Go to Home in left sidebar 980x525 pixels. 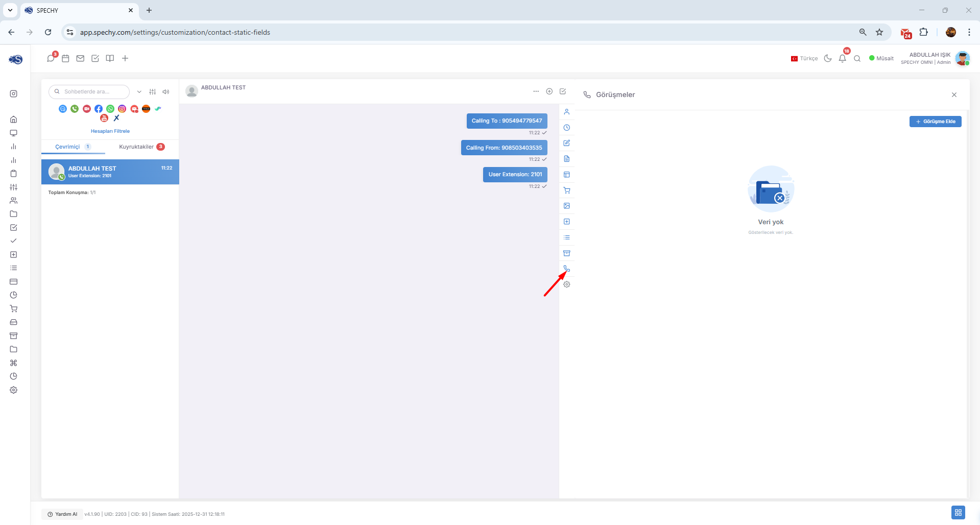[14, 120]
